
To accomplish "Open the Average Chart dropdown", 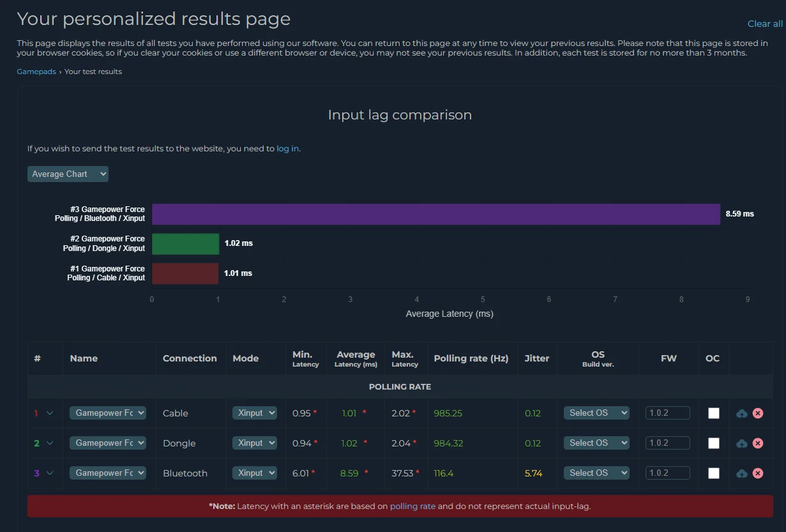I will 68,174.
